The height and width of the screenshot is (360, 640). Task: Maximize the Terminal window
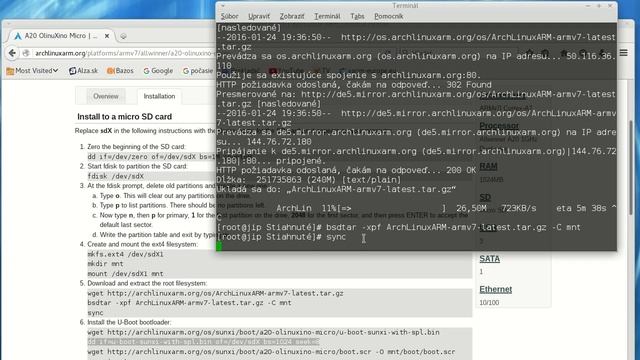coord(599,6)
